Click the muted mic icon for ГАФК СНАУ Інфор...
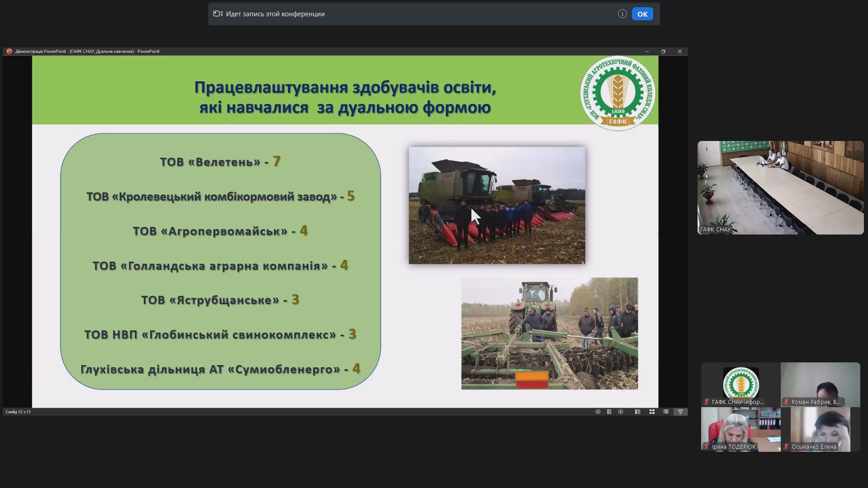 [x=707, y=402]
